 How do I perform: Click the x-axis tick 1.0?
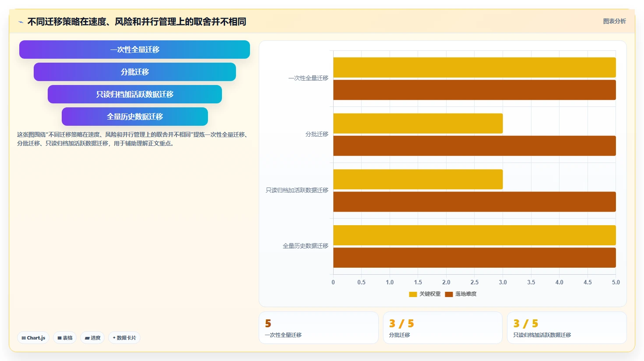click(x=390, y=283)
